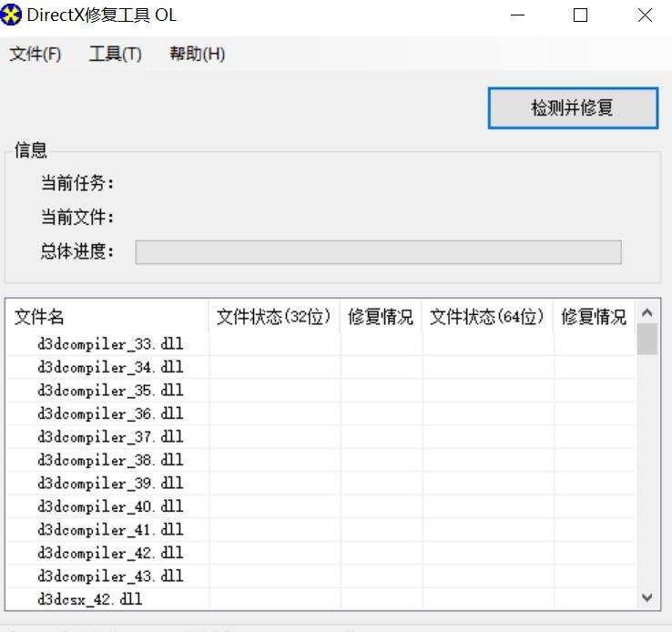
Task: Click the file list scrollbar thumb
Action: click(x=647, y=340)
